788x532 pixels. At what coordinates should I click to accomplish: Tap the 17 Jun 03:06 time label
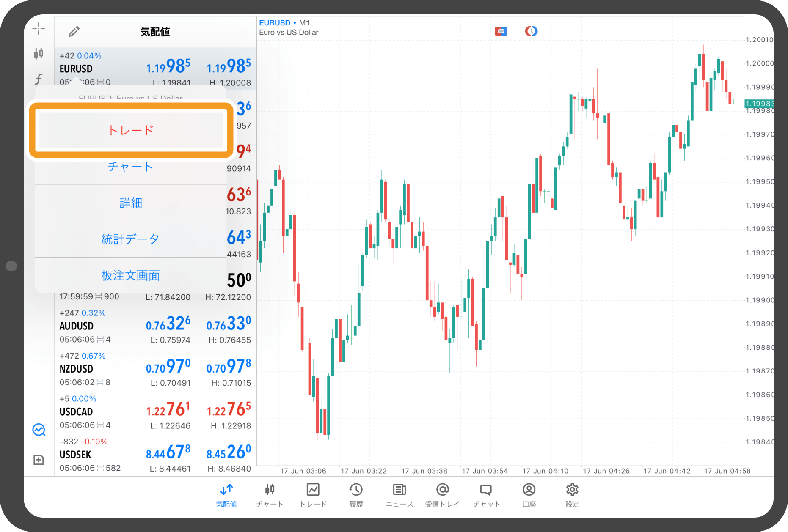303,471
